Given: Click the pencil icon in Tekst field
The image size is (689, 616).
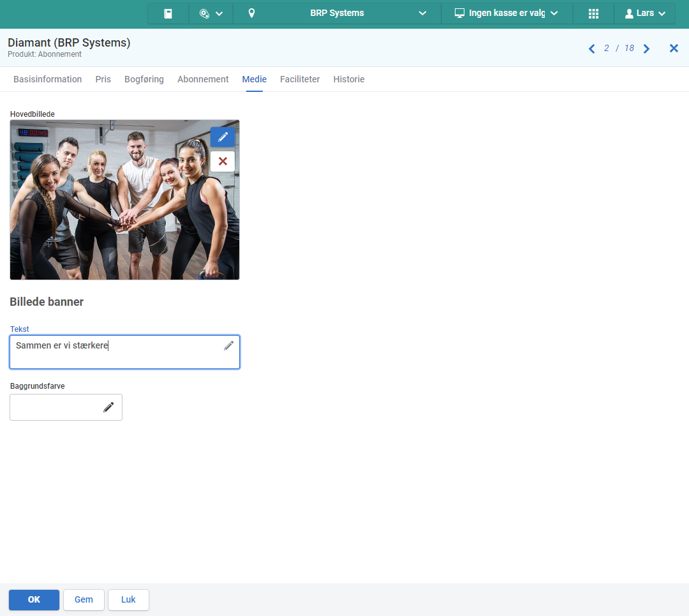Looking at the screenshot, I should (x=228, y=345).
